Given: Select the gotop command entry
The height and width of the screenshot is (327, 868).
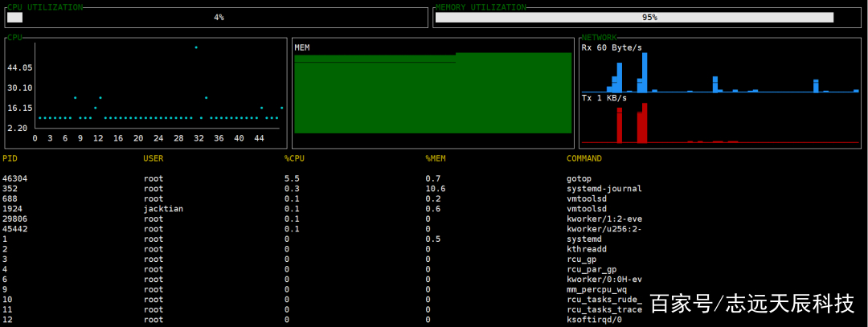Looking at the screenshot, I should tap(579, 178).
